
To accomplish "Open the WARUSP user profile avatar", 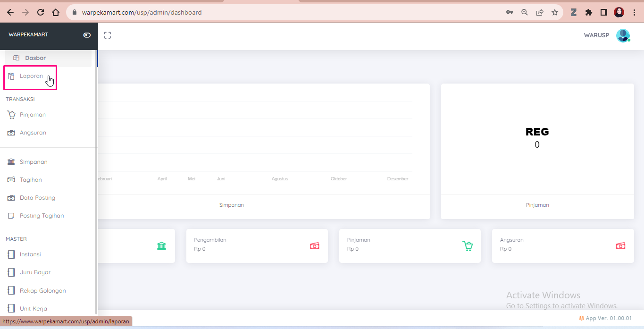I will 623,35.
